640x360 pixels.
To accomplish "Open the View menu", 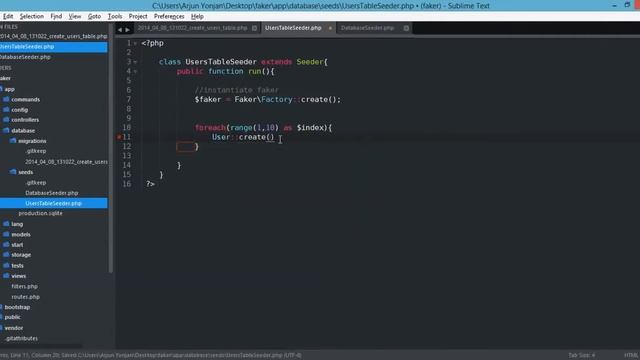I will [74, 16].
